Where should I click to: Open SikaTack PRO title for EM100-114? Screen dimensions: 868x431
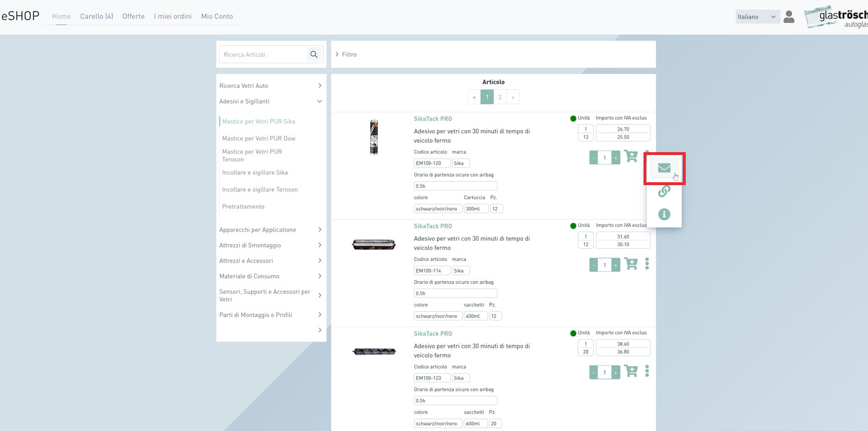click(x=433, y=226)
